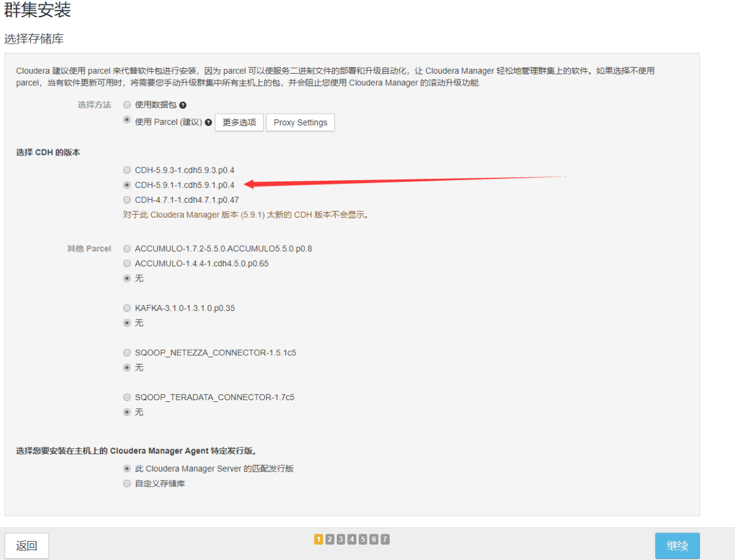Select SQOOP_NETEZZA_CONNECTOR-1.5.1c5 parcel
The image size is (735, 560).
click(127, 353)
